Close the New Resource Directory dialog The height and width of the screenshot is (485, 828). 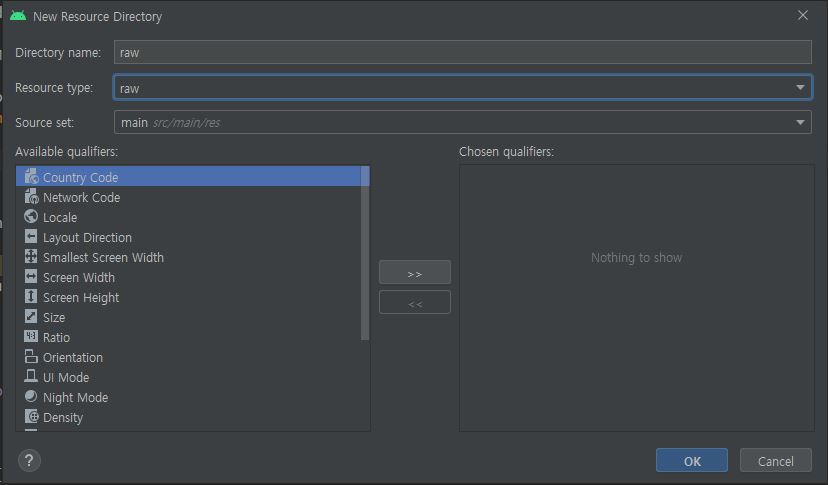pyautogui.click(x=803, y=15)
